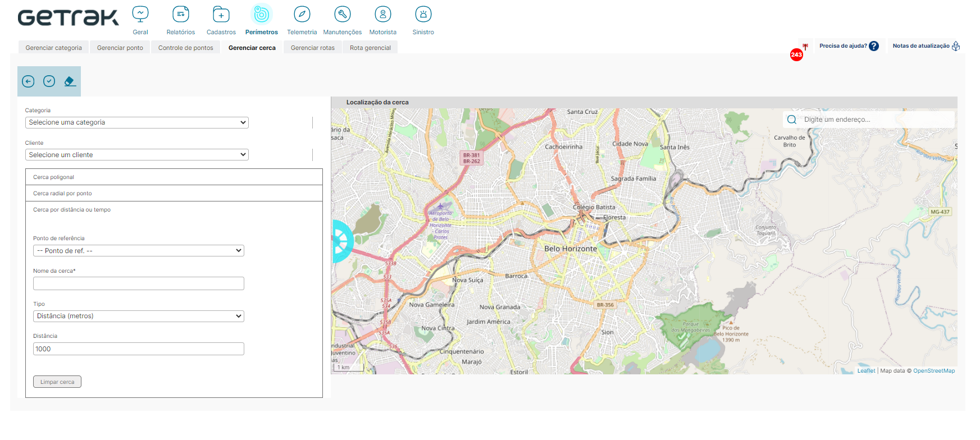
Task: Click the Cachoeirinha label on map
Action: [x=563, y=146]
